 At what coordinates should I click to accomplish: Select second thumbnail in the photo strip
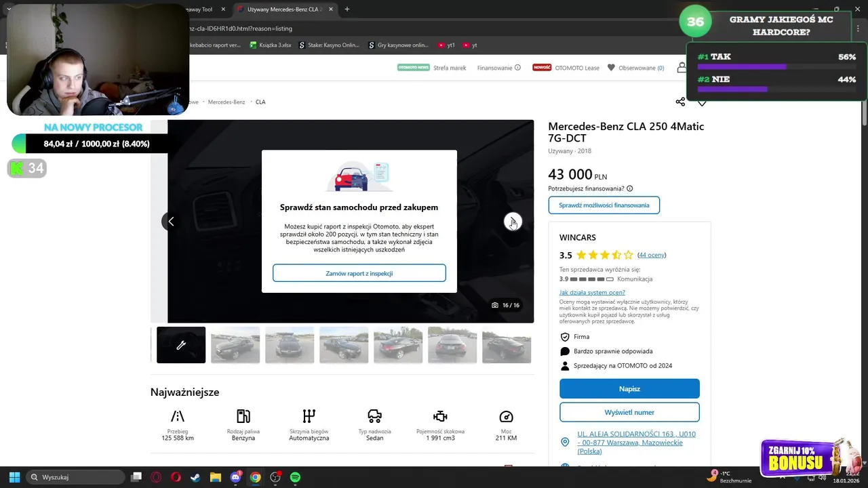click(235, 345)
